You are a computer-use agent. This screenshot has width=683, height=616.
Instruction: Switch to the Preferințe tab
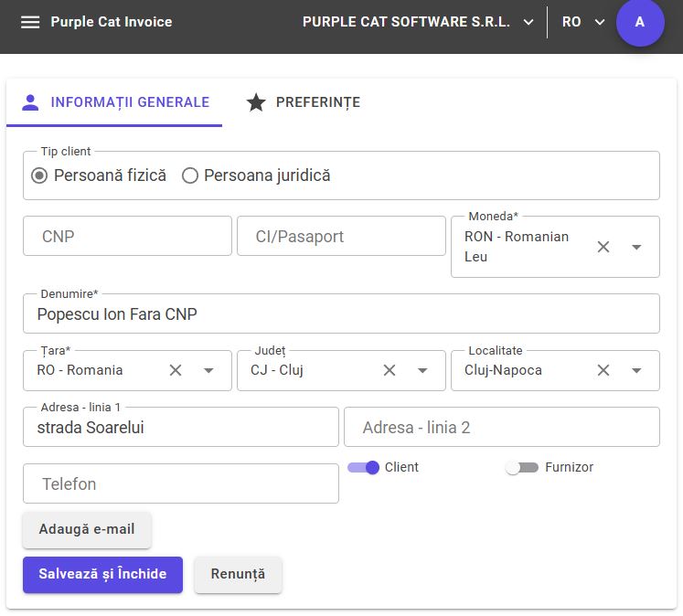tap(304, 102)
